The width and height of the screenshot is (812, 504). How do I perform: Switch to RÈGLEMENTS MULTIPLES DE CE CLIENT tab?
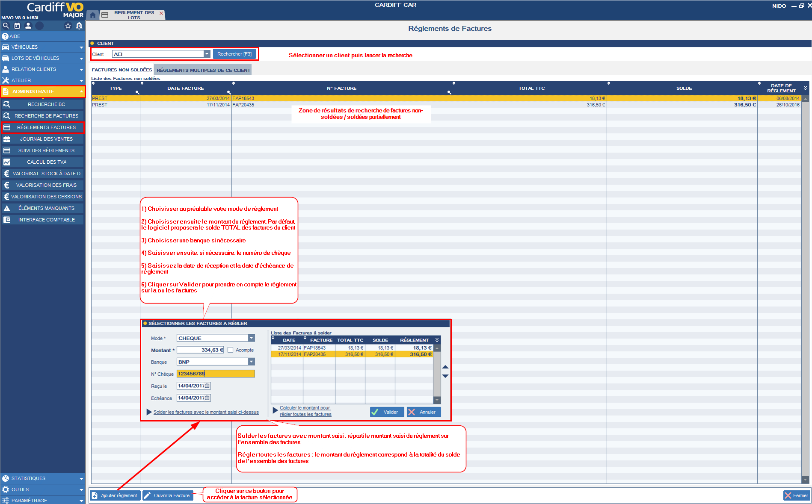pos(203,70)
